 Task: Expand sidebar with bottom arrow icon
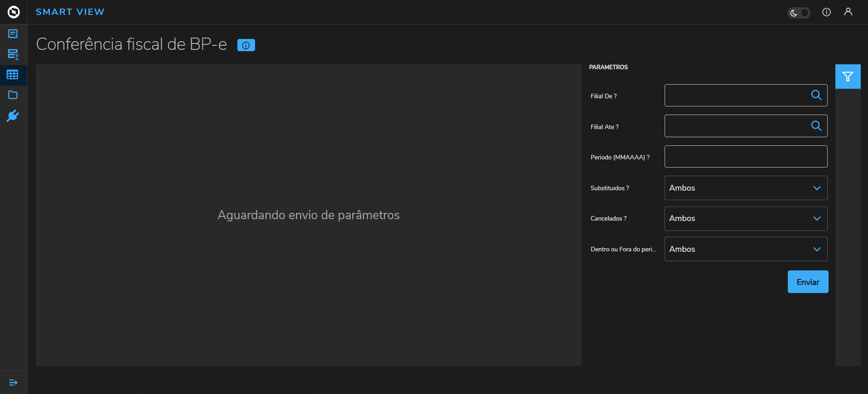[x=13, y=383]
